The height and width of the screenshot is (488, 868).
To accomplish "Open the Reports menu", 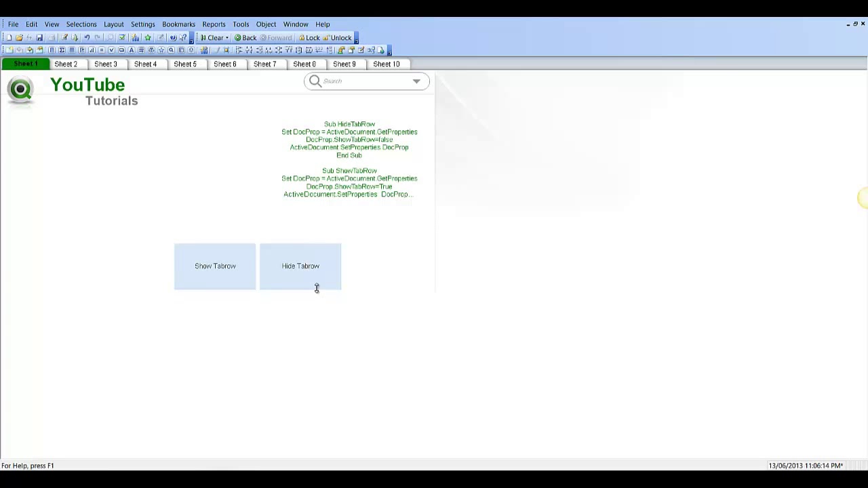I will click(214, 24).
